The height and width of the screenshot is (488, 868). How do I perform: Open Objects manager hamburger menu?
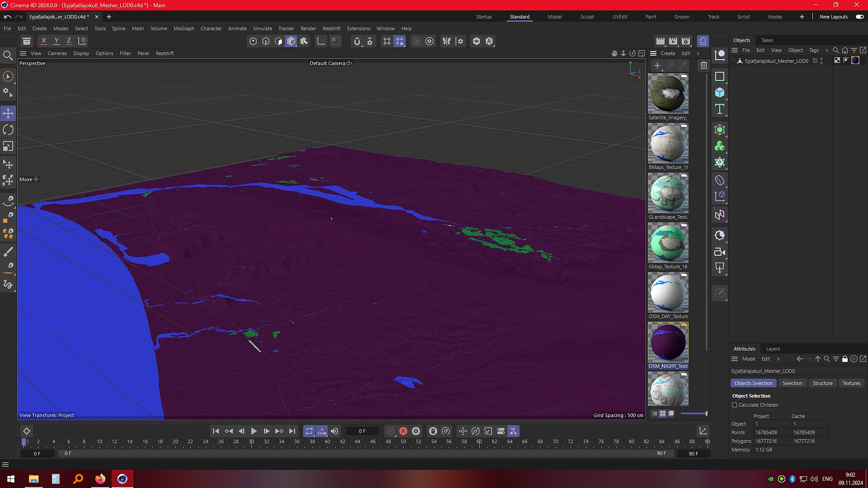(x=735, y=50)
